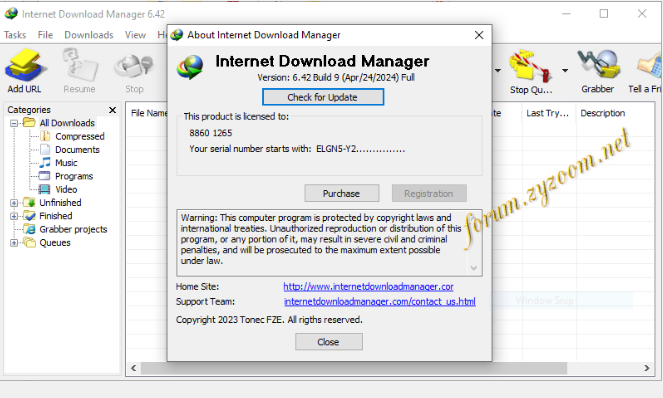The height and width of the screenshot is (398, 663).
Task: Select the All Downloads label
Action: click(x=67, y=123)
